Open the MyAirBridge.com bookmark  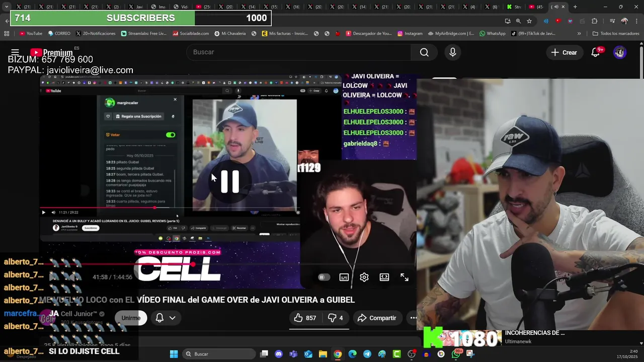point(451,33)
